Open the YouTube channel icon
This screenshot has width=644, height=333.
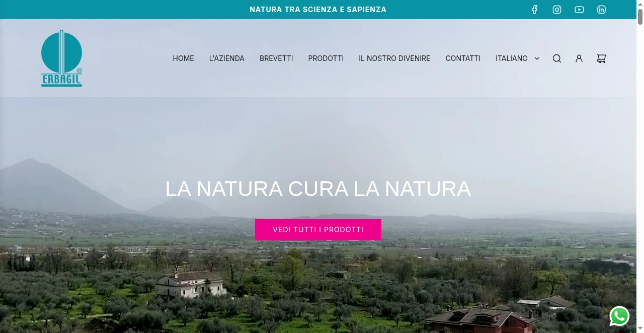(579, 10)
